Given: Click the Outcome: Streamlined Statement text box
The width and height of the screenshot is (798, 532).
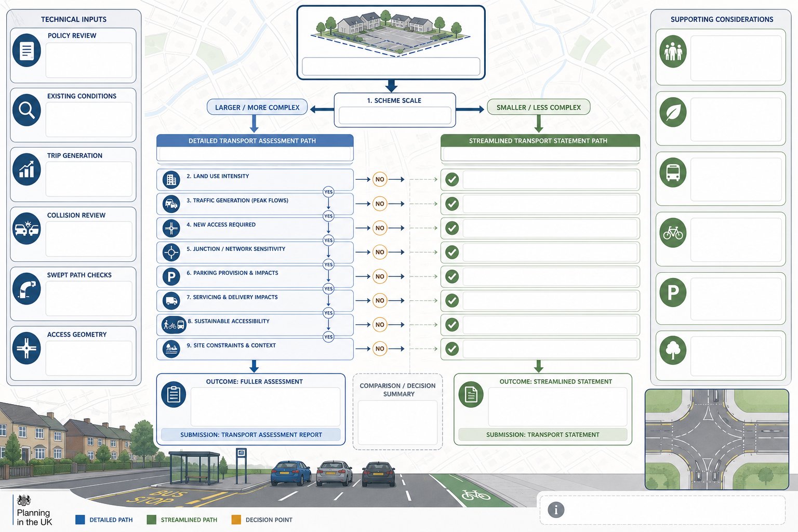Looking at the screenshot, I should [557, 406].
